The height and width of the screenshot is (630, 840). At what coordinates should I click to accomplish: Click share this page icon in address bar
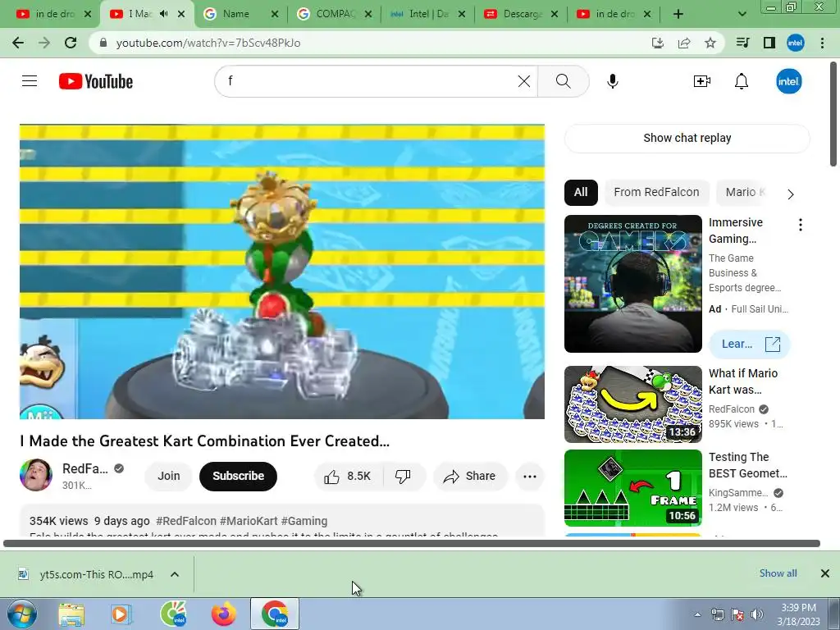point(684,43)
